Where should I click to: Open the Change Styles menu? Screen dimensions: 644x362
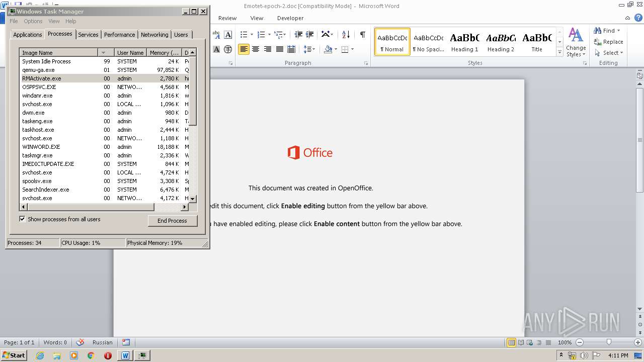(x=576, y=43)
